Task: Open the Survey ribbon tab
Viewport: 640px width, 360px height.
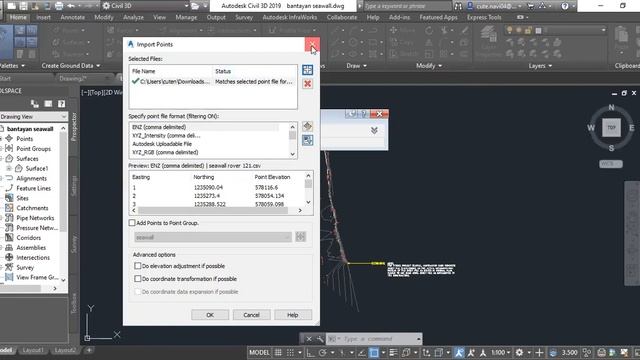Action: click(244, 18)
